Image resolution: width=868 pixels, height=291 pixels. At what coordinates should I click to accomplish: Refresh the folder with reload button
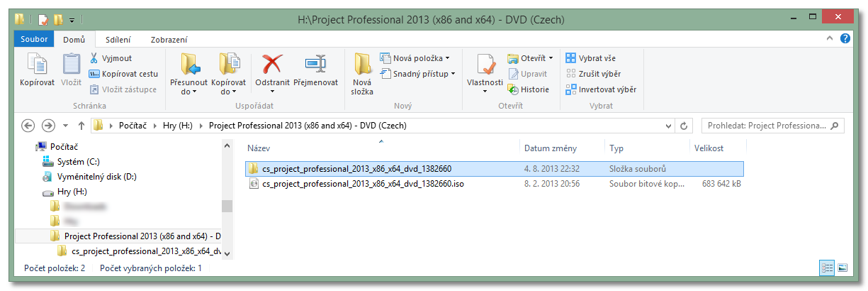[x=684, y=126]
